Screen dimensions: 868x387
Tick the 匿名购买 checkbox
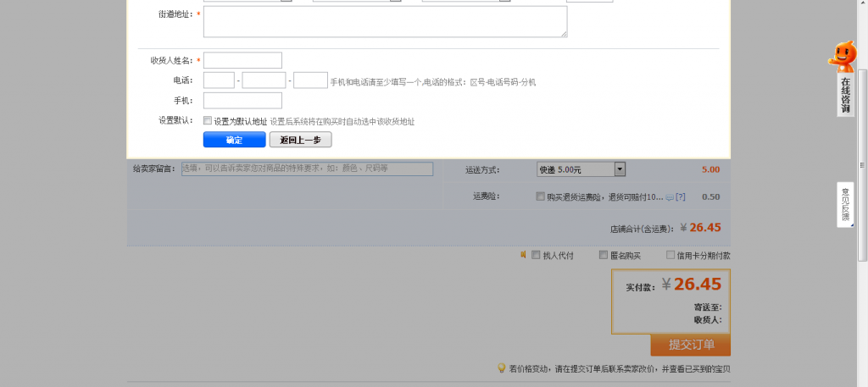click(x=604, y=255)
